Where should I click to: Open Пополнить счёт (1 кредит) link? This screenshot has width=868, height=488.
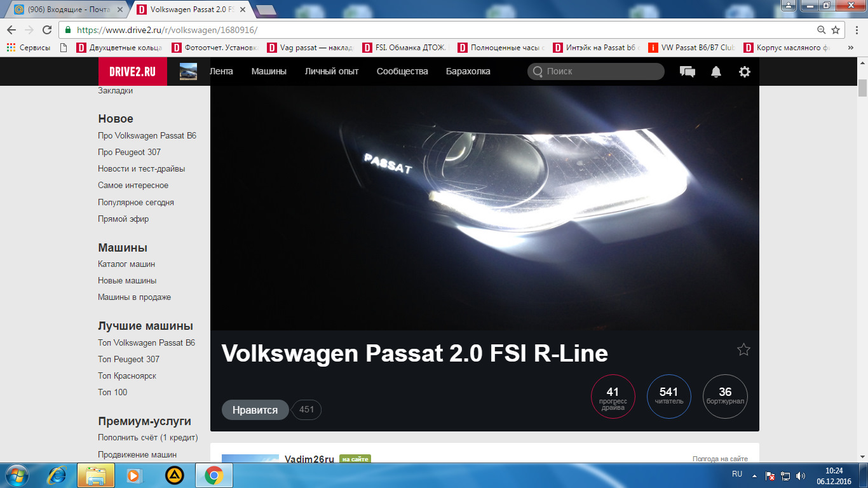(147, 437)
